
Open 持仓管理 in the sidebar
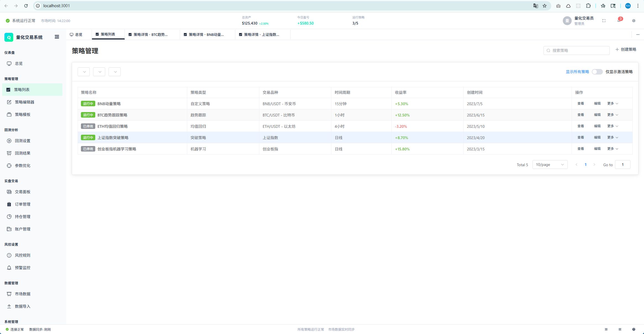(x=32, y=217)
